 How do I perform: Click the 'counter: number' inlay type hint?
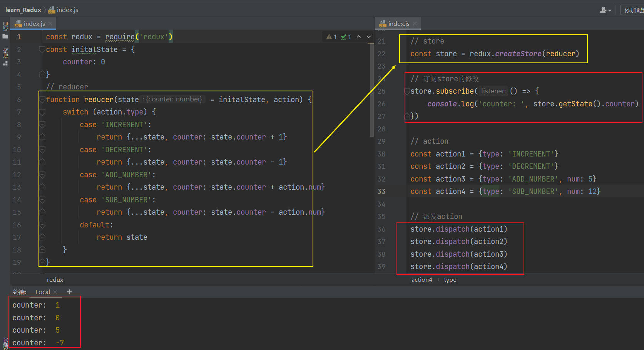(174, 99)
